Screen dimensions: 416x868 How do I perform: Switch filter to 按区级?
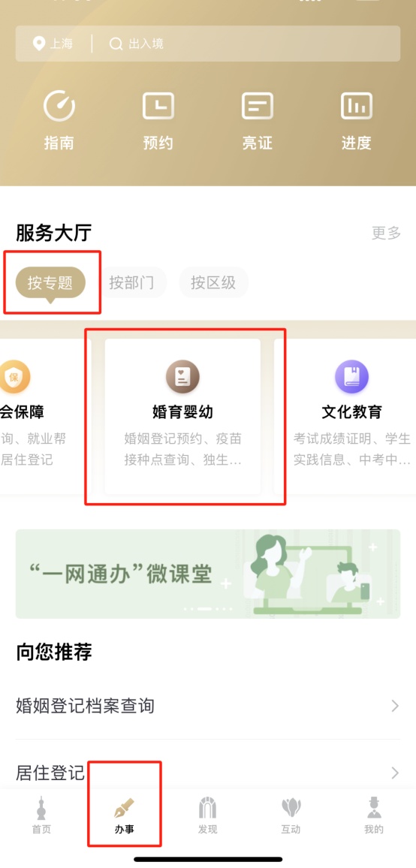click(213, 283)
